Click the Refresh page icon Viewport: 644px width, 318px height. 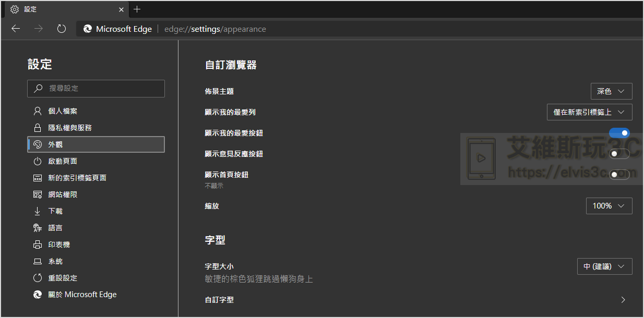click(x=62, y=29)
